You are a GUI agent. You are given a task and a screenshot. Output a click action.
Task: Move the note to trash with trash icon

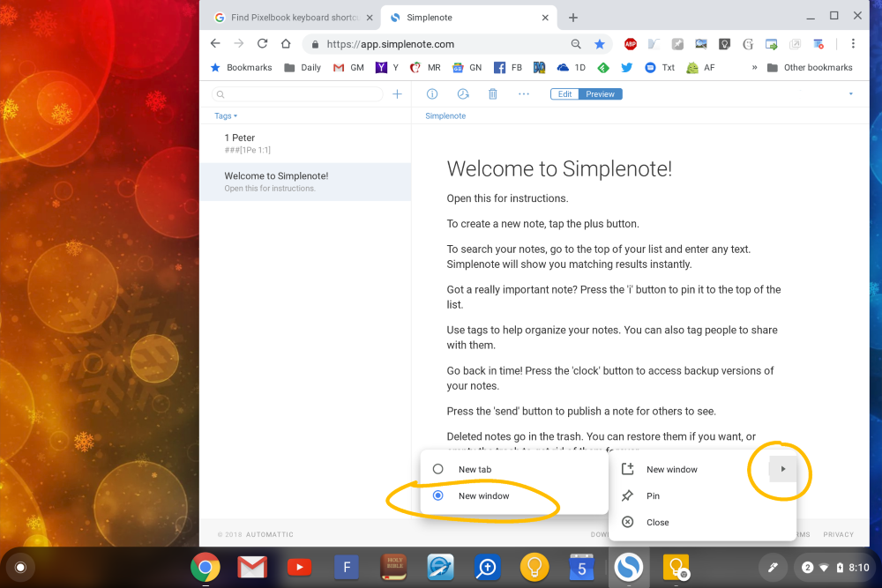(x=493, y=93)
